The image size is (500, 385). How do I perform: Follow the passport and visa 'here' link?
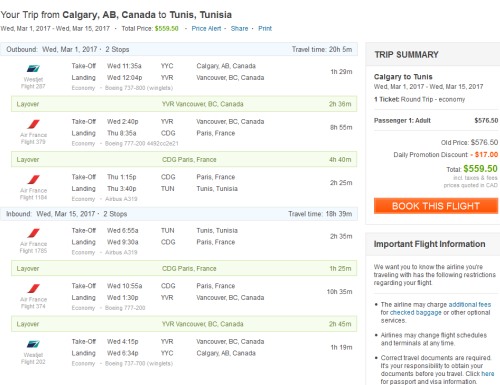(488, 374)
